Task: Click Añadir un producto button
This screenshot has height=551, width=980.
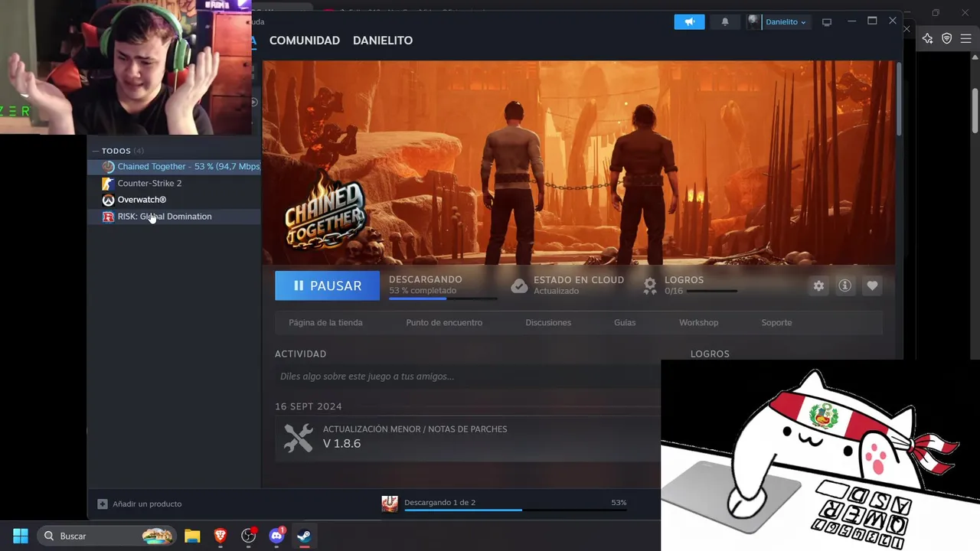Action: coord(139,504)
